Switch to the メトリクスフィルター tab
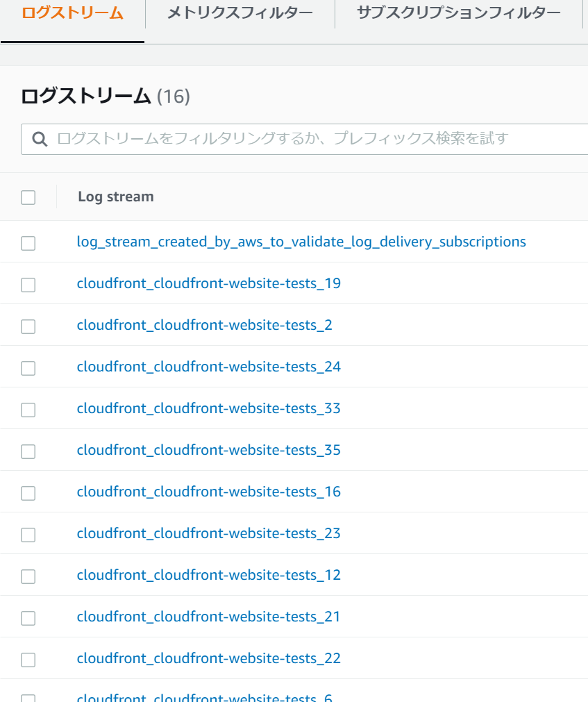 [x=239, y=12]
